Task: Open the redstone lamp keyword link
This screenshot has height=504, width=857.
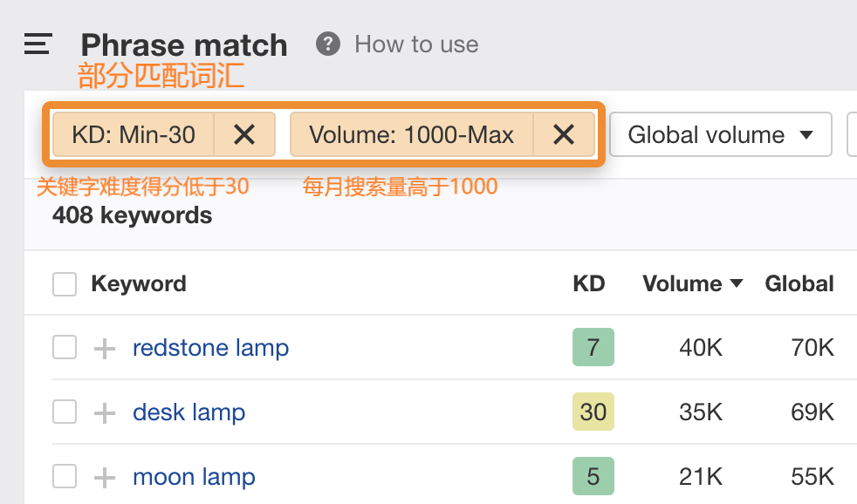Action: pos(210,348)
